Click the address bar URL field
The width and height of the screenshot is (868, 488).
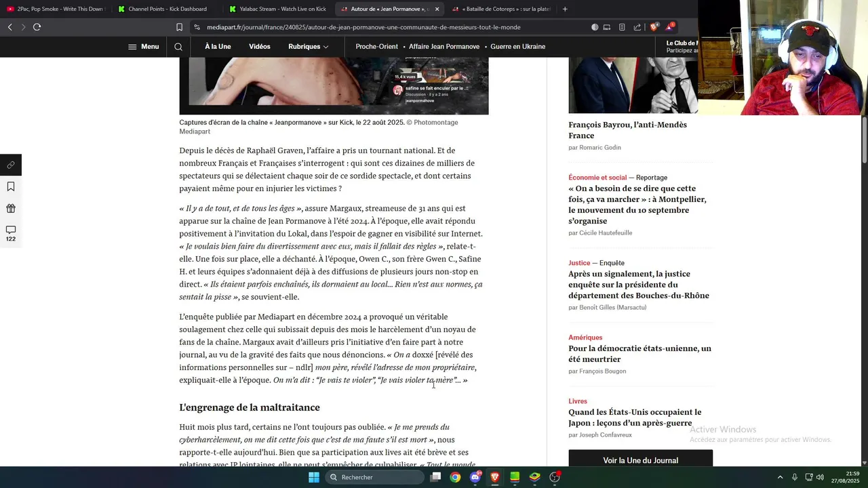click(x=393, y=27)
